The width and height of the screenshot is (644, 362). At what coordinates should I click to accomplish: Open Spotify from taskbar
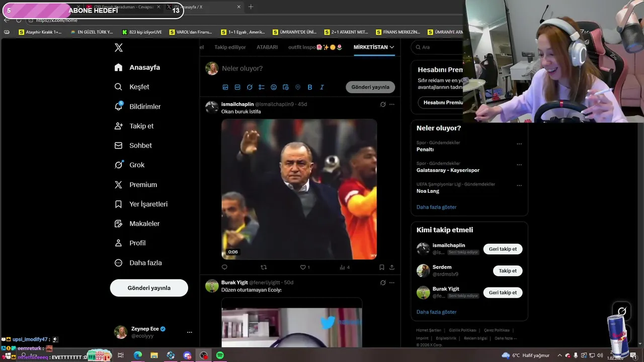220,355
